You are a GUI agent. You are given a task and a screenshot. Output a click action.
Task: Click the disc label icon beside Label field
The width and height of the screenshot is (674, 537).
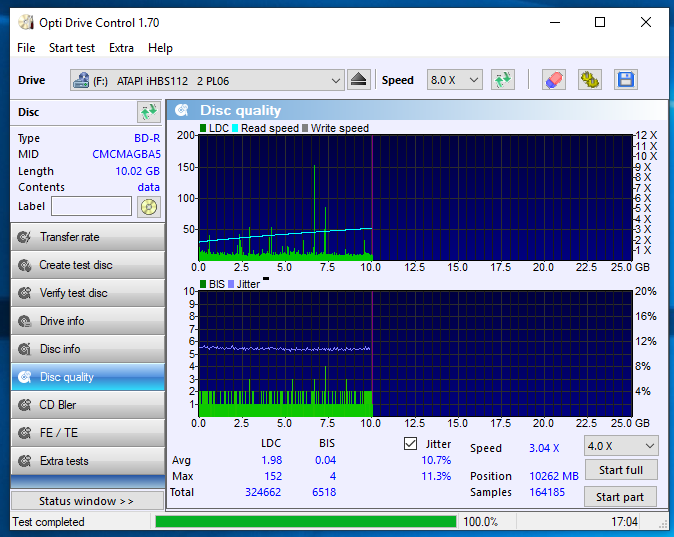point(149,207)
